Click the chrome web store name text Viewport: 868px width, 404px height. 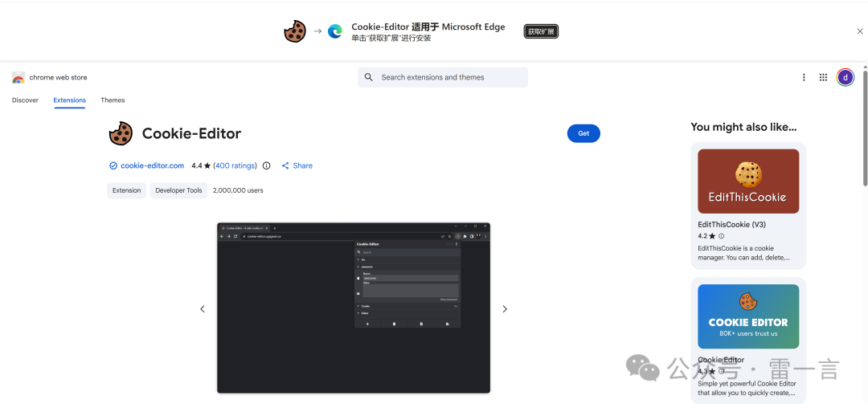pyautogui.click(x=58, y=77)
